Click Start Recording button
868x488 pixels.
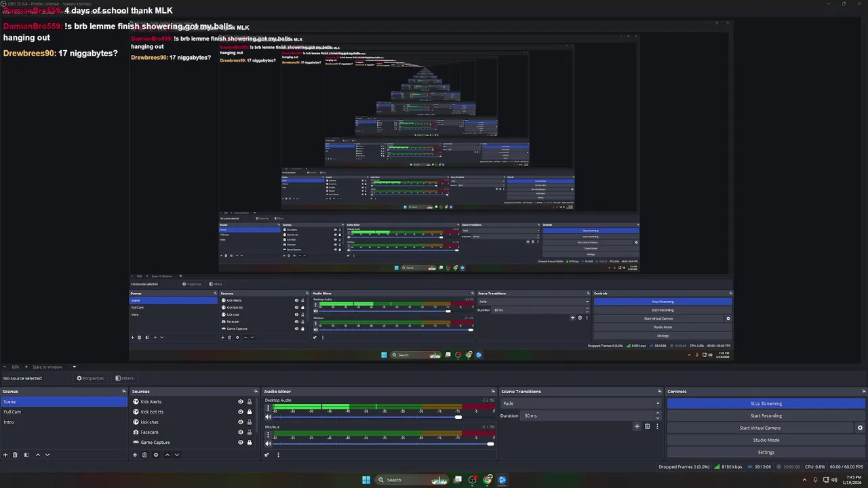766,415
